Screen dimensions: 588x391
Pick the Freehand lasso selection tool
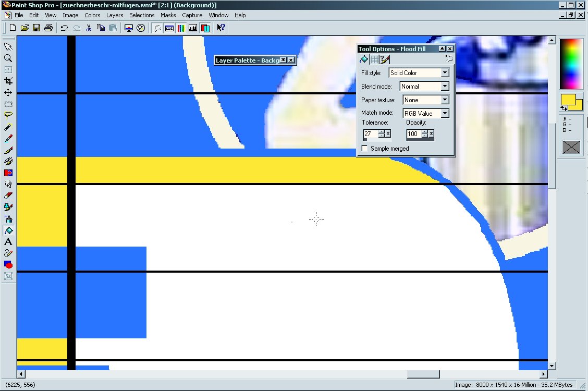point(8,115)
